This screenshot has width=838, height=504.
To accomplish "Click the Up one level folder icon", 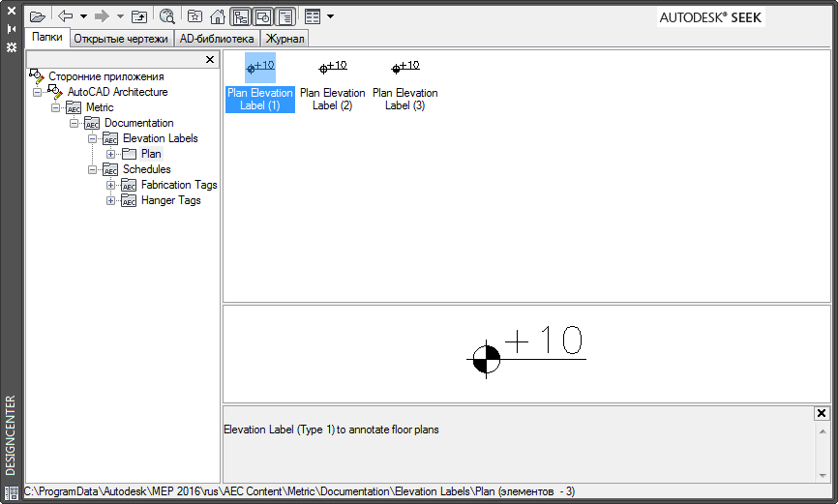I will click(139, 17).
